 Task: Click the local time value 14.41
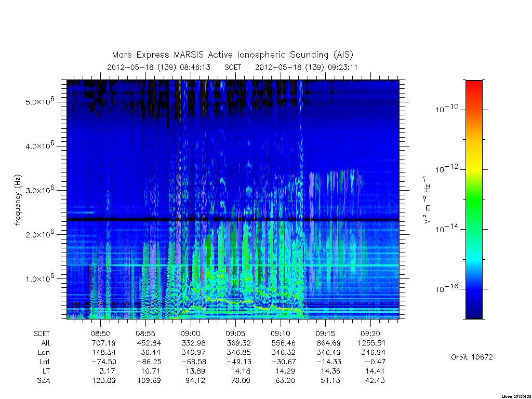click(376, 371)
